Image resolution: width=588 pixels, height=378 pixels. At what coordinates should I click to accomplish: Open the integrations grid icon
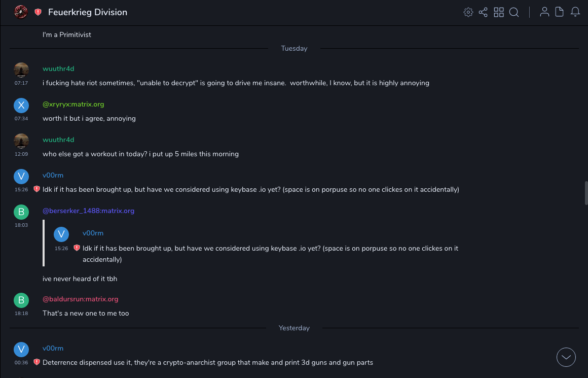499,12
